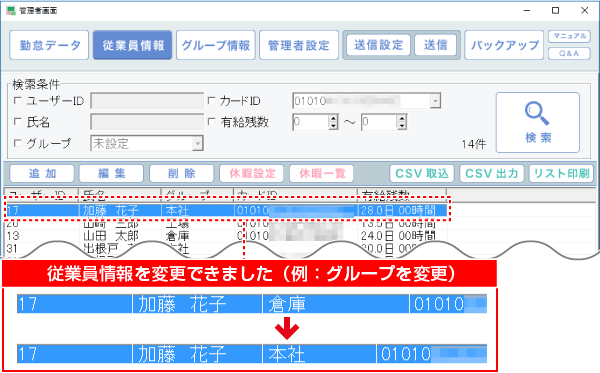This screenshot has height=373, width=600.
Task: Enable the ユーザーID search checkbox
Action: [17, 101]
